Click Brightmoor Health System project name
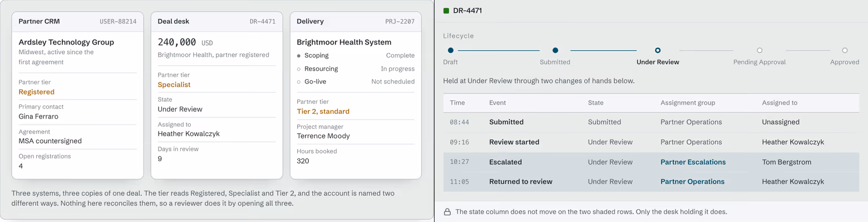 point(344,42)
